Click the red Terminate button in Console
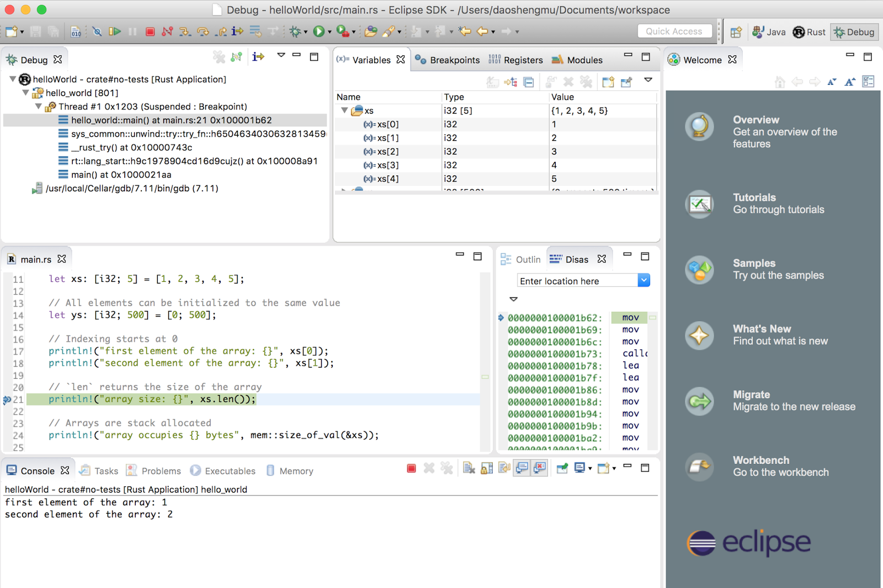Image resolution: width=883 pixels, height=588 pixels. 411,468
